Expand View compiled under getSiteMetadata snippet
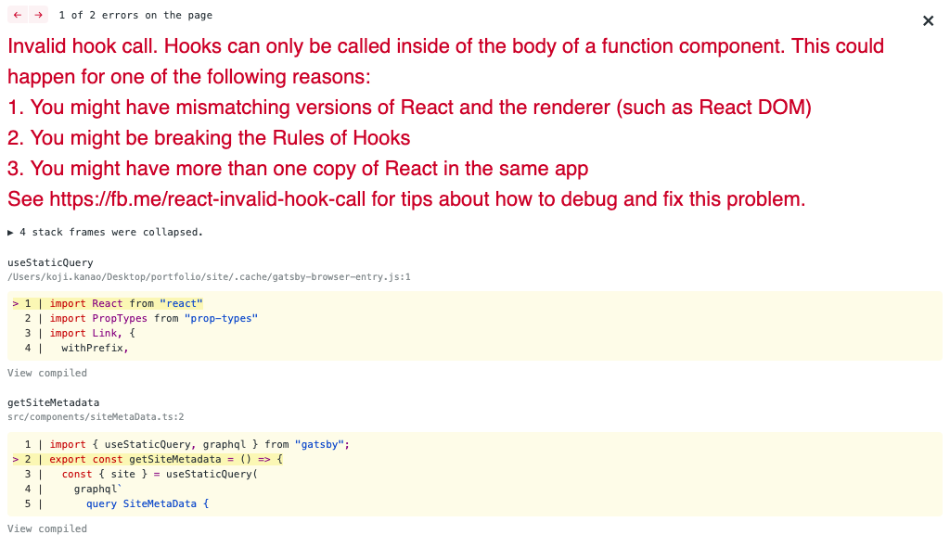 point(47,528)
